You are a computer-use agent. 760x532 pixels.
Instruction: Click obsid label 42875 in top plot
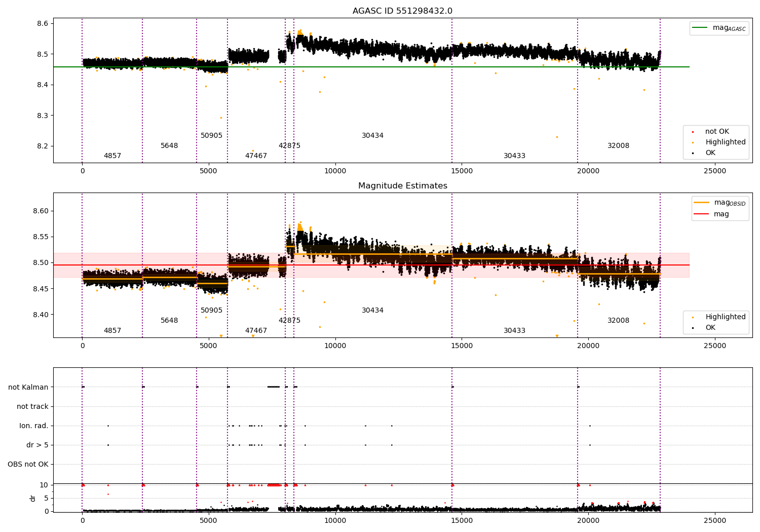coord(289,146)
